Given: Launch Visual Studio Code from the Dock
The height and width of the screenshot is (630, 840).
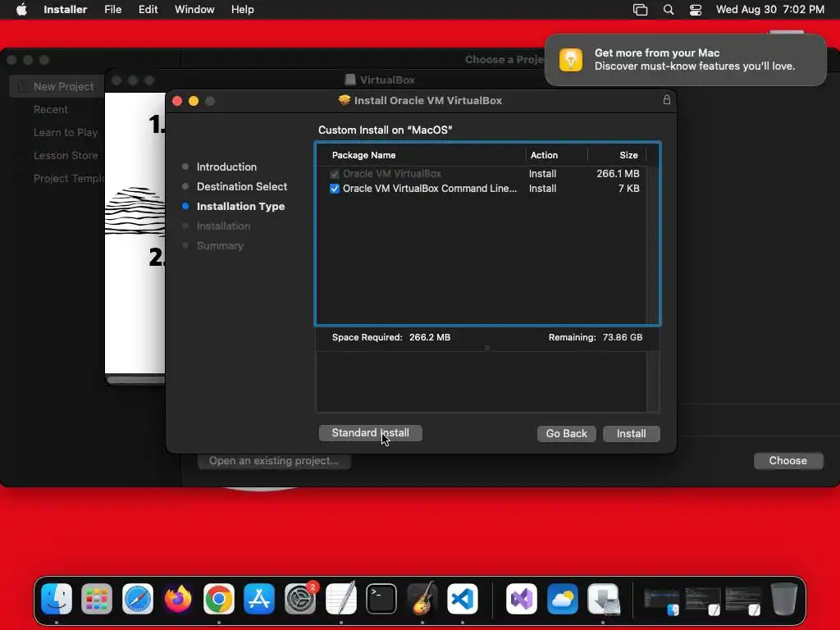Looking at the screenshot, I should pos(463,598).
